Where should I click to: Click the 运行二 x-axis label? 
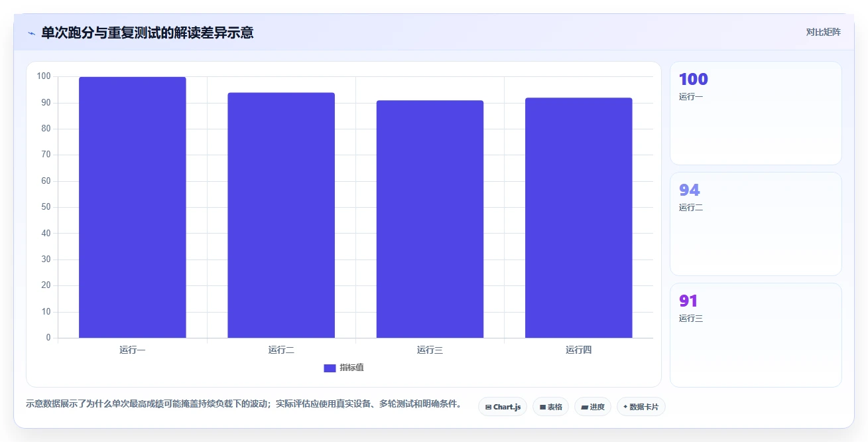pos(281,350)
